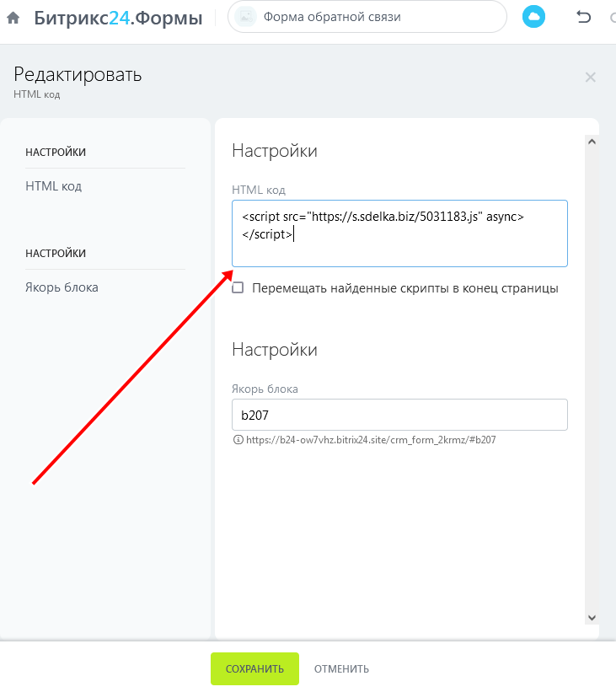
Task: Click the home icon in header
Action: coord(13,17)
